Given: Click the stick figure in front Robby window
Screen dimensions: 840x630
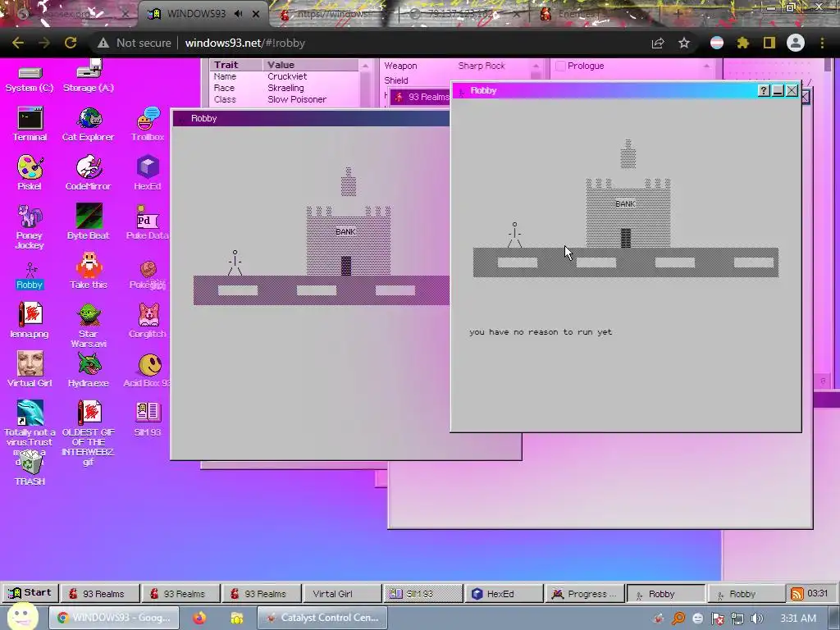Looking at the screenshot, I should [514, 235].
